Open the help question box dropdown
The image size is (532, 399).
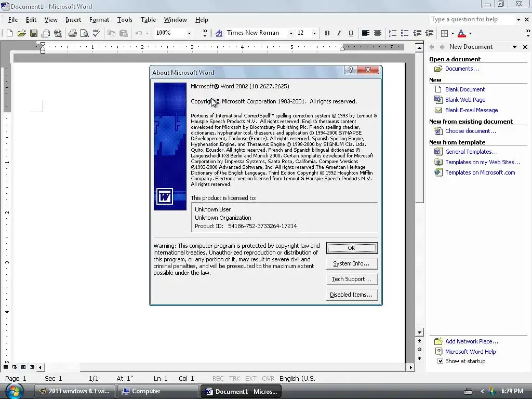[518, 20]
